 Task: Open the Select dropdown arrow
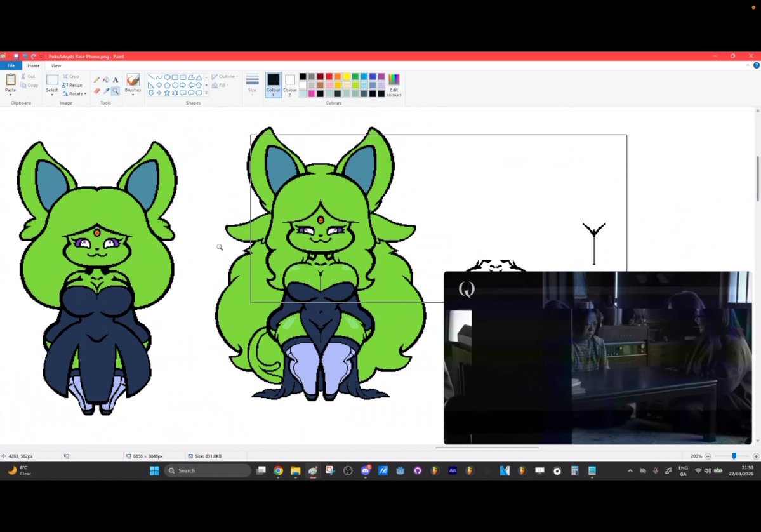52,95
